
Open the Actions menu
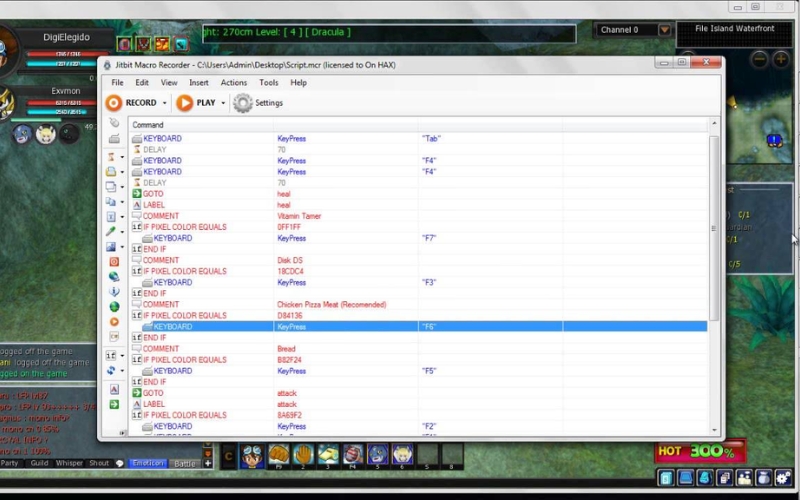234,83
